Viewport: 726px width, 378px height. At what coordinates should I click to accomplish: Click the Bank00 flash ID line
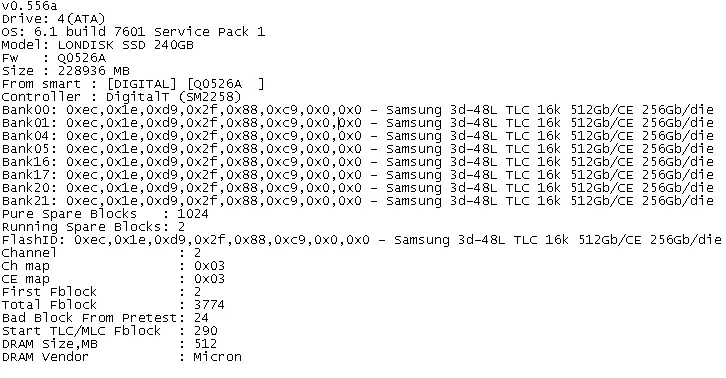click(x=357, y=110)
